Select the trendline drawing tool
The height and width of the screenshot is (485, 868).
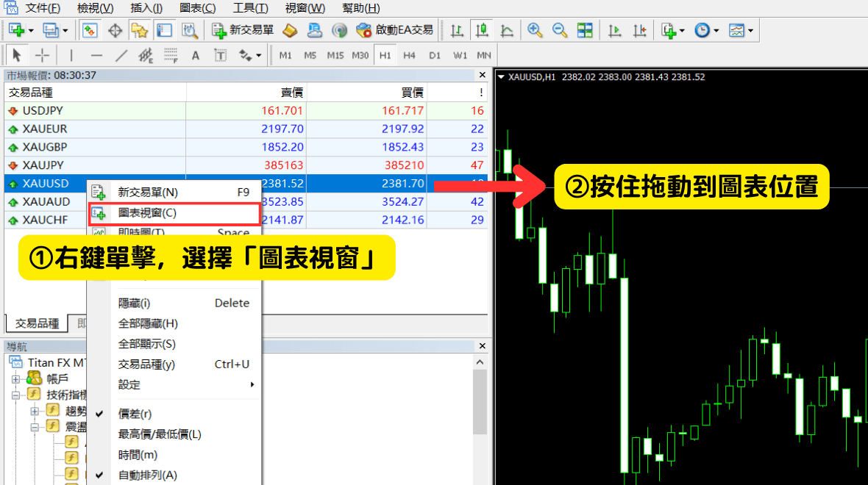coord(122,55)
